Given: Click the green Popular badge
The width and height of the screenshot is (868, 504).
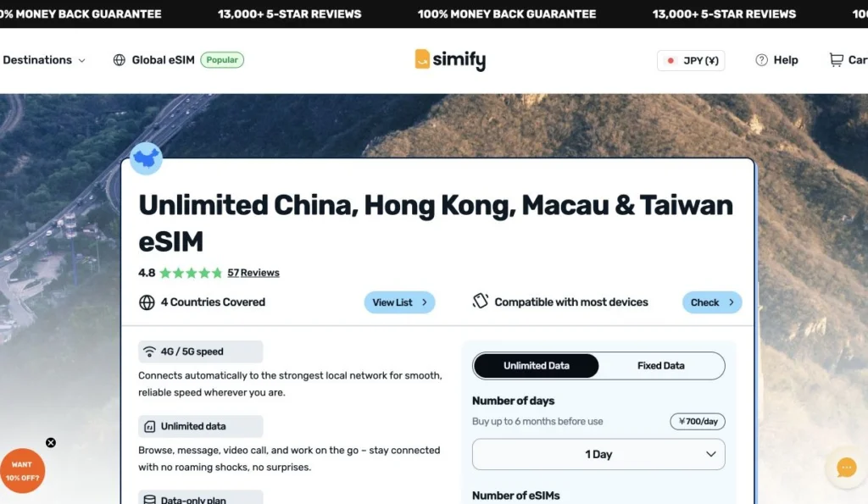Looking at the screenshot, I should pyautogui.click(x=222, y=60).
